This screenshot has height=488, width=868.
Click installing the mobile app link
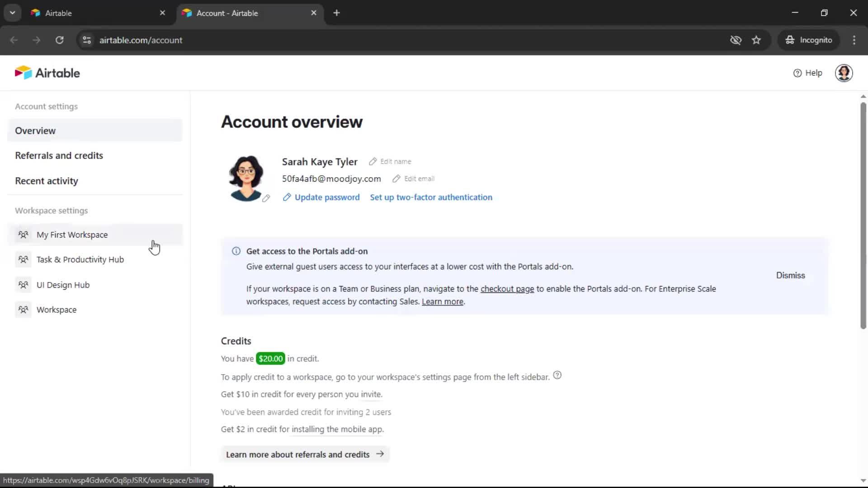(x=337, y=429)
